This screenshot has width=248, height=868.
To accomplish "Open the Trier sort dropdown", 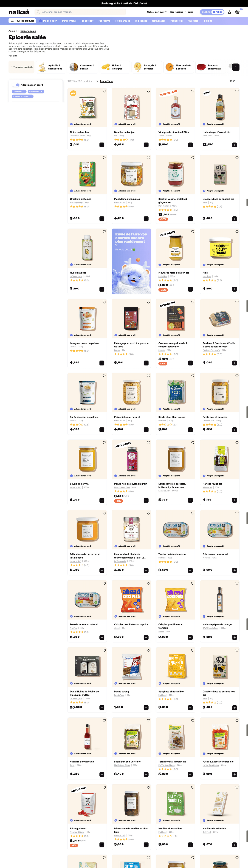I will click(x=233, y=81).
